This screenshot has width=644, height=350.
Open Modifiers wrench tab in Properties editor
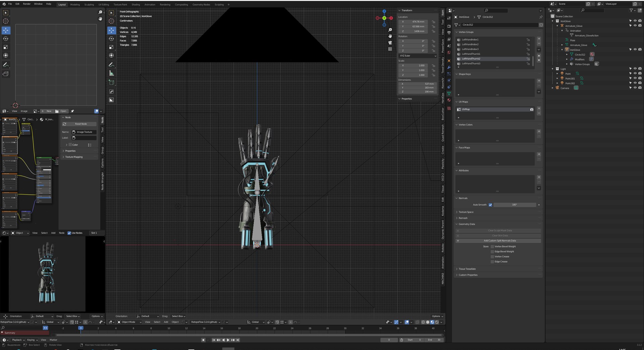(449, 67)
